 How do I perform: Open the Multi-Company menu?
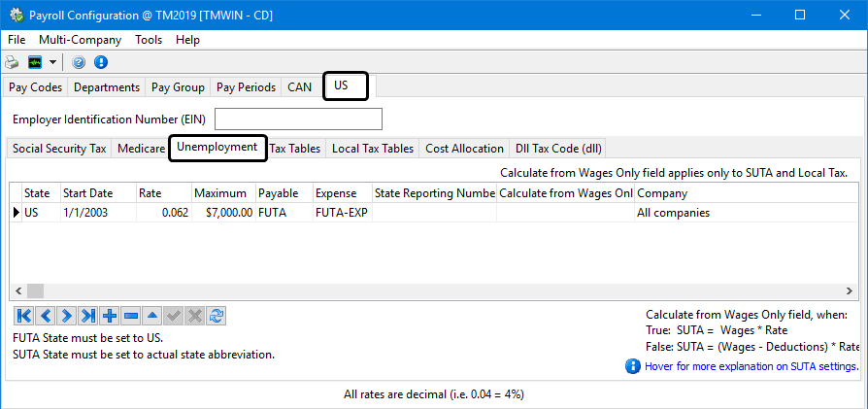(x=80, y=40)
